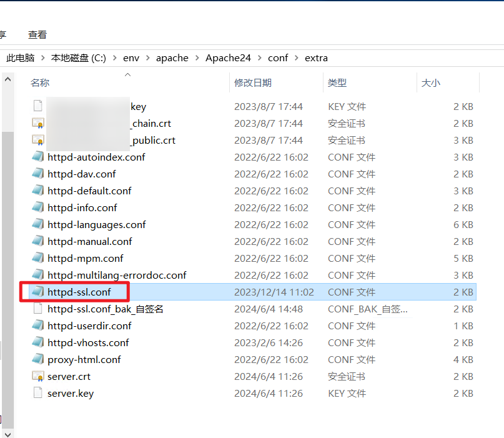
Task: Go to env folder in address bar
Action: point(131,58)
